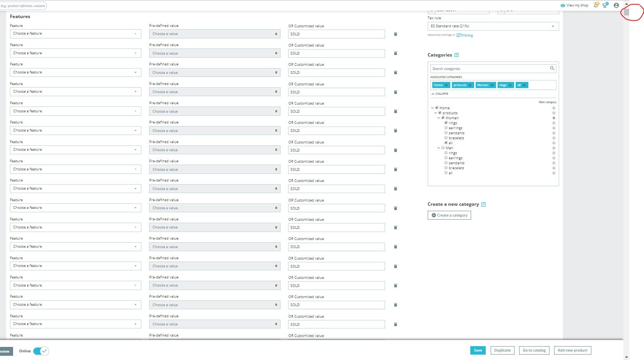Screen dimensions: 644x360
Task: Check the rings checkbox under Man
Action: click(446, 153)
